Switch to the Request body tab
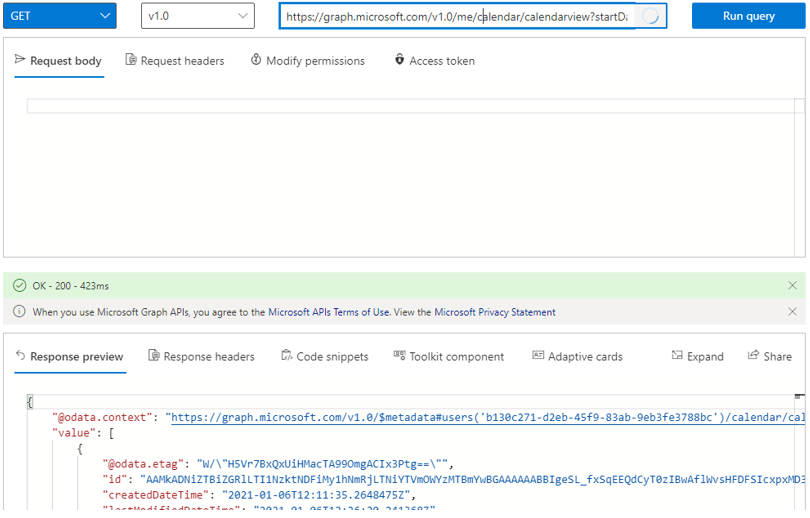810x518 pixels. pyautogui.click(x=59, y=61)
